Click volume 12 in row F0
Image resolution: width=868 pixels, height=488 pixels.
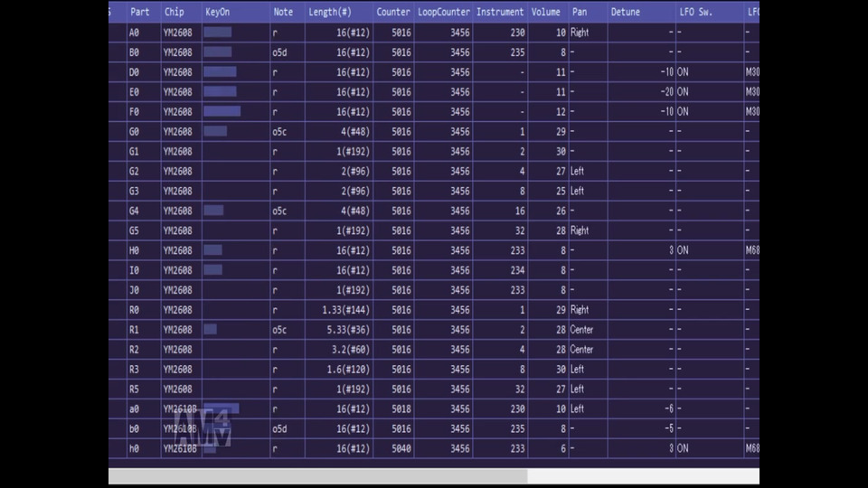click(x=561, y=112)
